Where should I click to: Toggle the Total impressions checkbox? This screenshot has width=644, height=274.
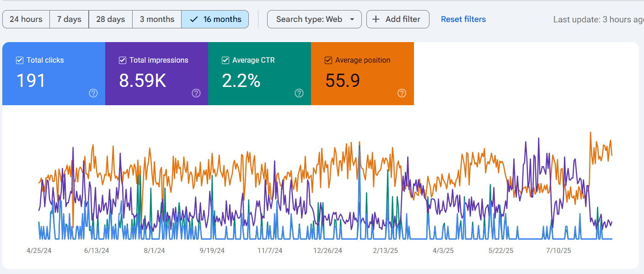coord(123,60)
